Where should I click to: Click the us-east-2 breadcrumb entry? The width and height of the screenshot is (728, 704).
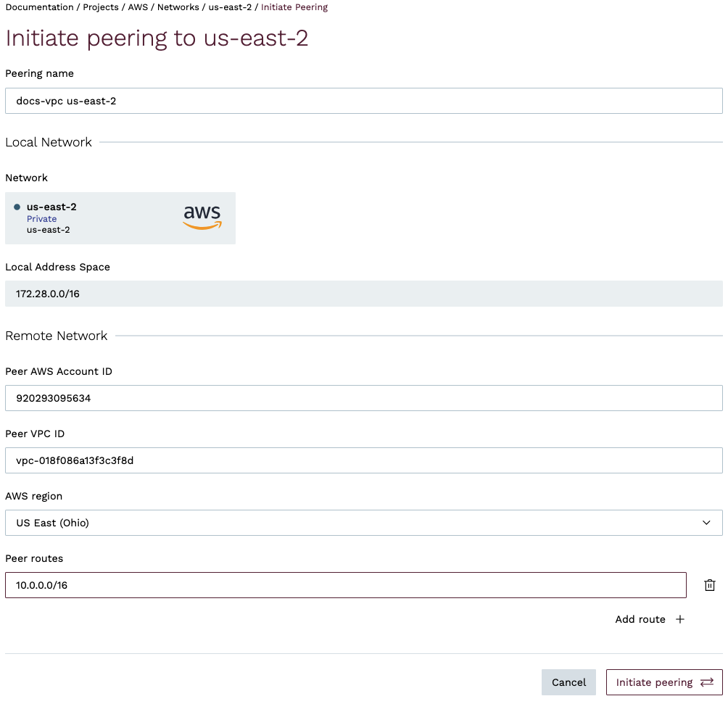[229, 7]
